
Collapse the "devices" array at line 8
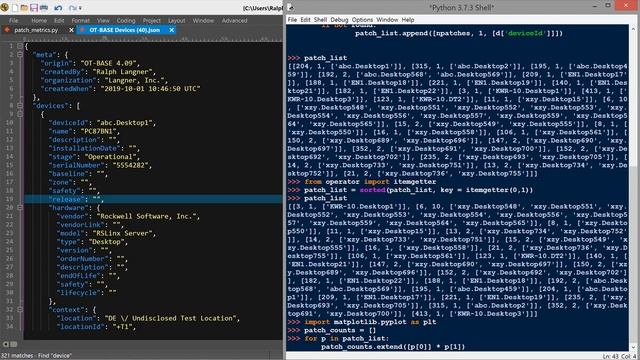pos(20,105)
